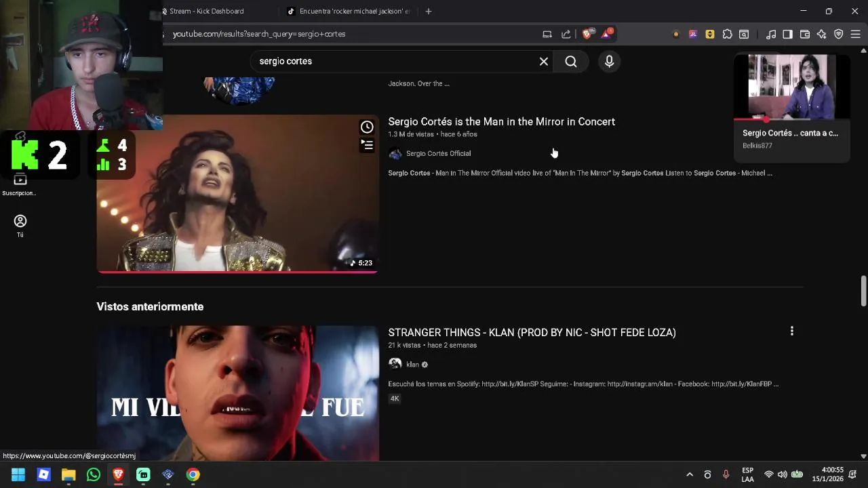Image resolution: width=868 pixels, height=488 pixels.
Task: Click the '1.3 M de vistas' text
Action: click(x=411, y=134)
